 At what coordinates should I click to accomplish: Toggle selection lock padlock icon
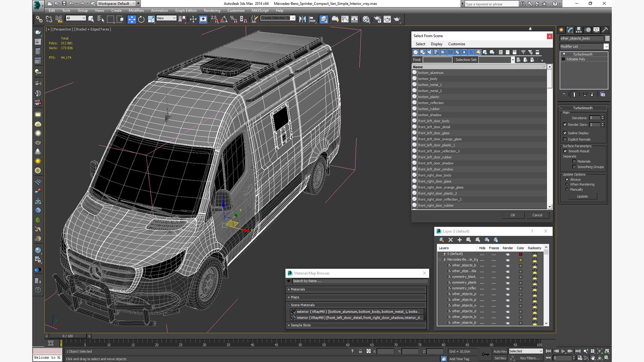click(x=360, y=351)
